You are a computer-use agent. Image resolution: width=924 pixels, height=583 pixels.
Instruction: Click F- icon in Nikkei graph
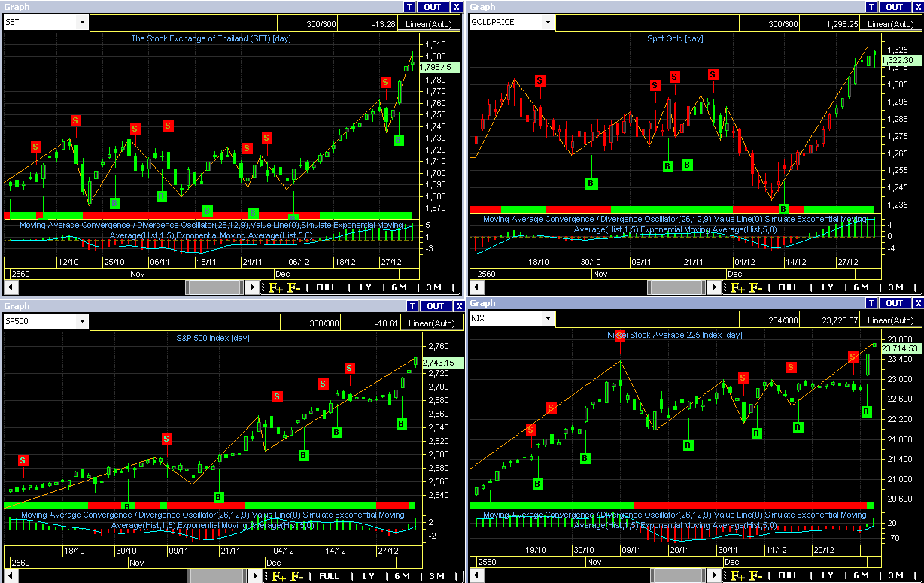756,576
